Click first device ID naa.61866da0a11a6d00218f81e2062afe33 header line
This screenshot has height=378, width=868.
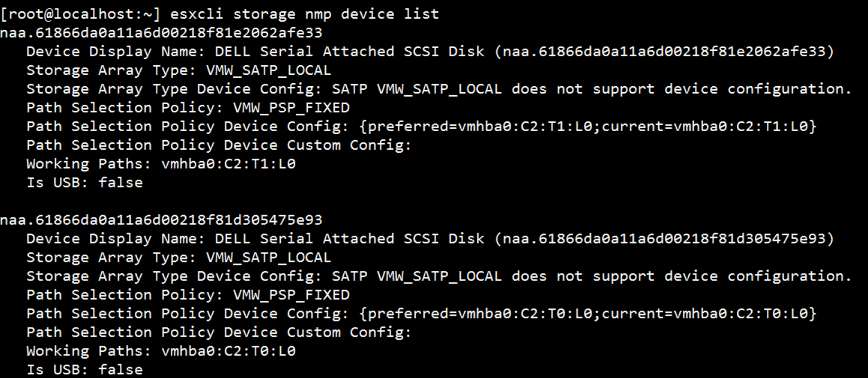[x=161, y=32]
